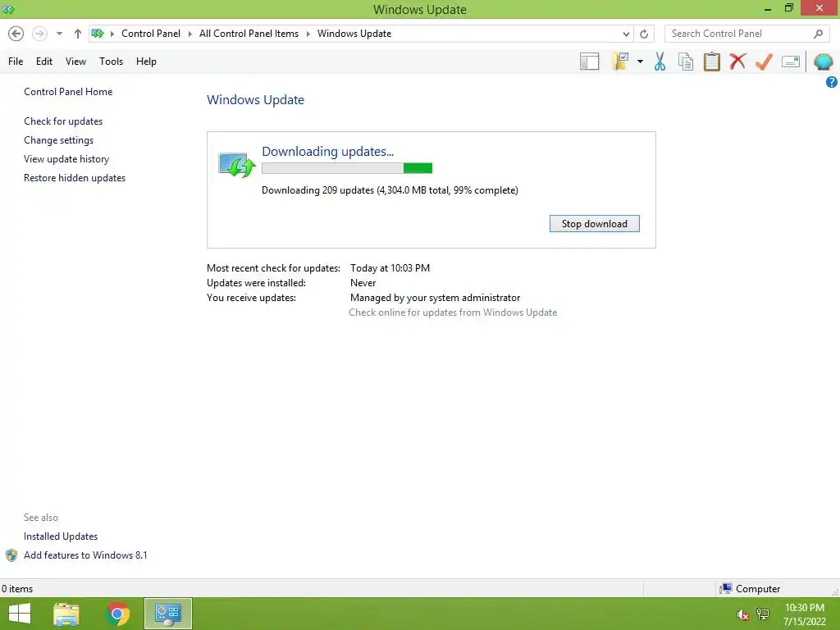Select the Control Panel breadcrumb
Screen dimensions: 840x630
coord(151,33)
